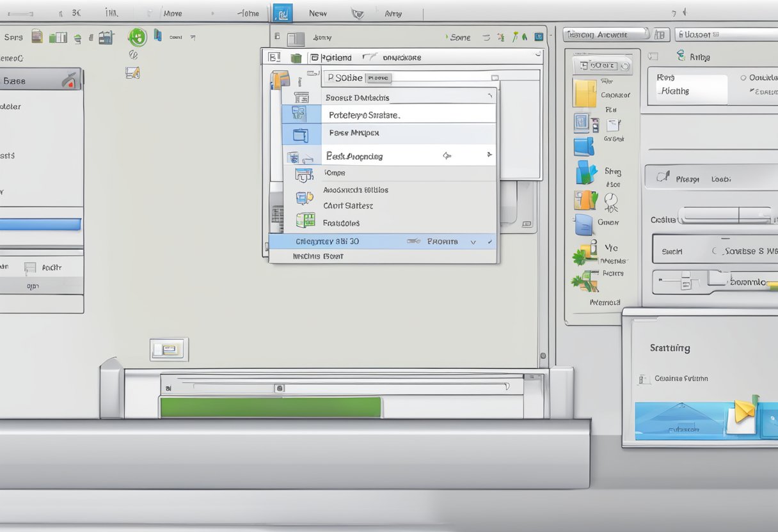
Task: Select the Ooniide radio button
Action: [x=743, y=77]
